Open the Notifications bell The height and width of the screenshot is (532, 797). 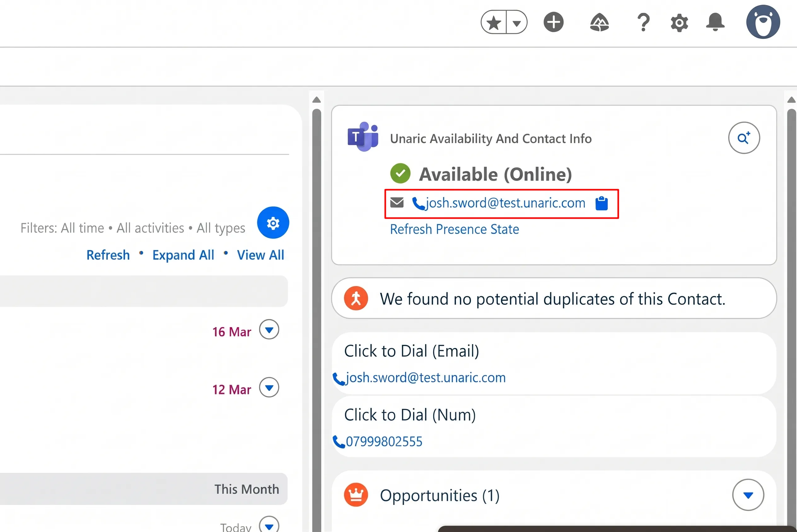(x=715, y=22)
